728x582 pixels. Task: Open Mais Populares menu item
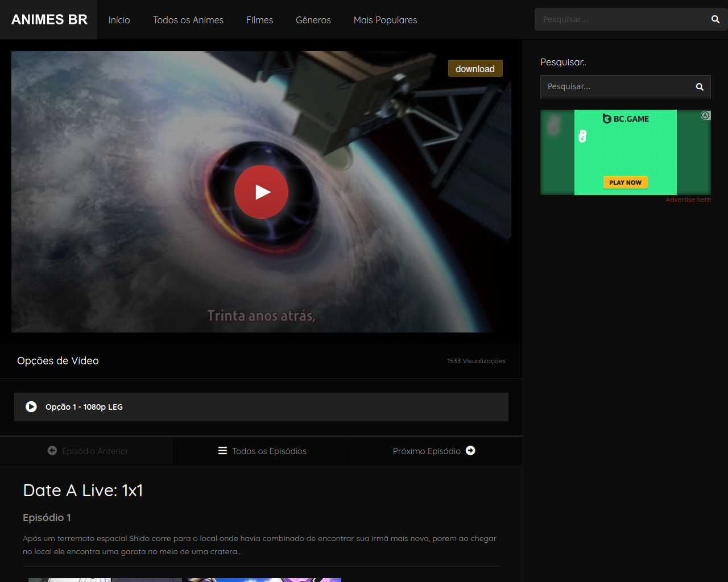click(x=385, y=20)
